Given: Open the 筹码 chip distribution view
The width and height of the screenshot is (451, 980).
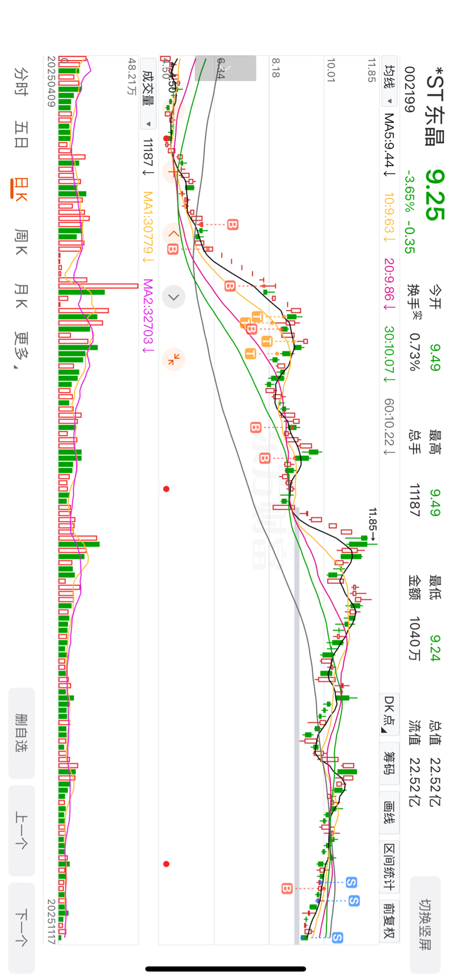Looking at the screenshot, I should click(x=389, y=762).
